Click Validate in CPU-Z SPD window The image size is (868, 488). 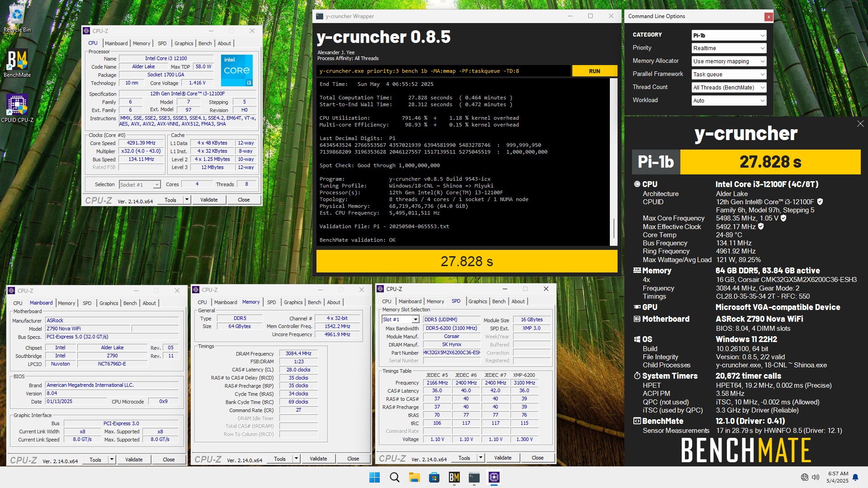503,458
